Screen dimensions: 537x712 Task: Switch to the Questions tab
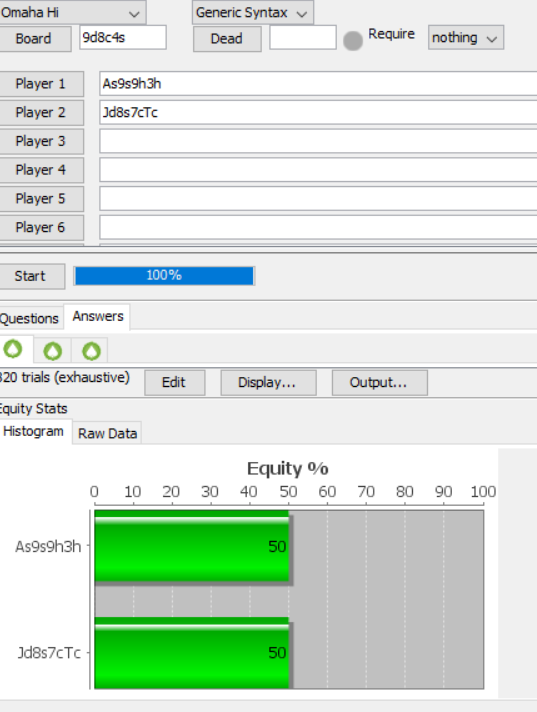pos(30,318)
